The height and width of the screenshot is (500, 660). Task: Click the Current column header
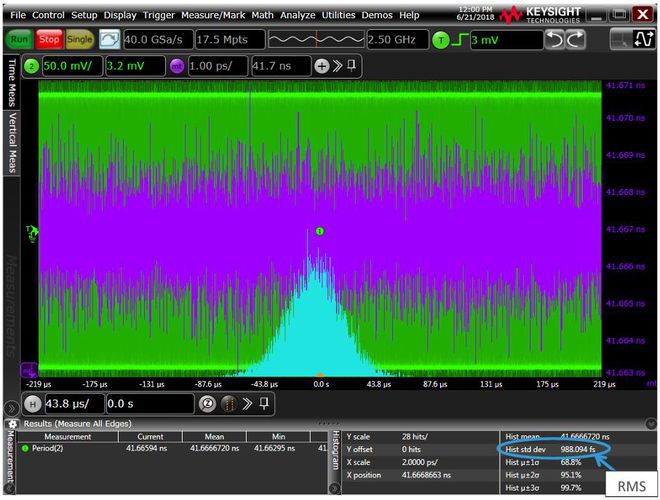coord(150,436)
